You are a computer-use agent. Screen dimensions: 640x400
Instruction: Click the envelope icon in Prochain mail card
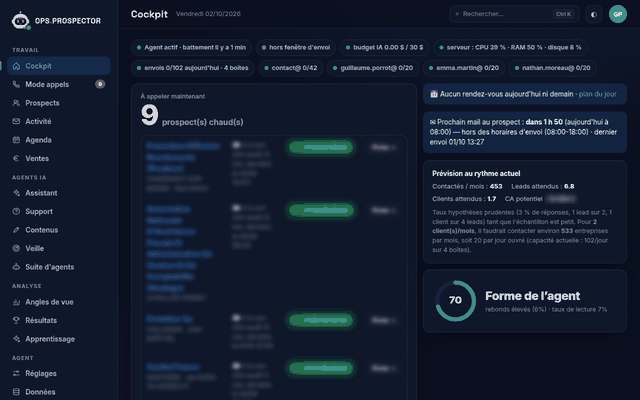tap(433, 122)
